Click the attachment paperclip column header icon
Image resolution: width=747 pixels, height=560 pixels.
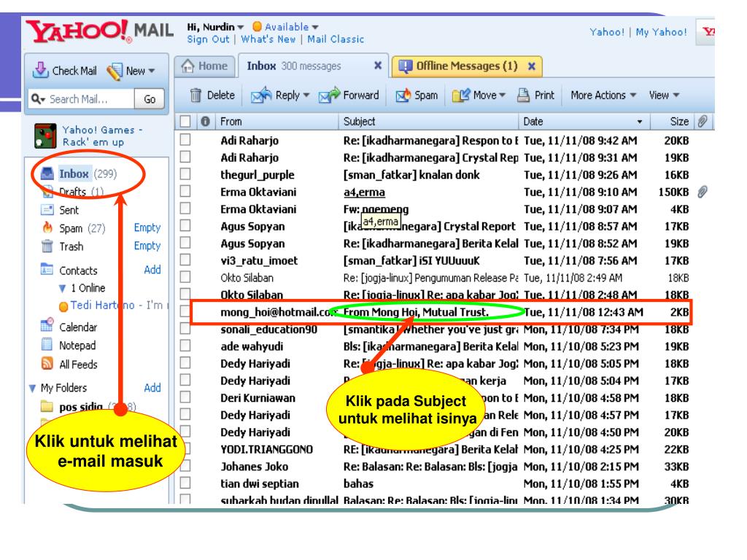[x=703, y=122]
